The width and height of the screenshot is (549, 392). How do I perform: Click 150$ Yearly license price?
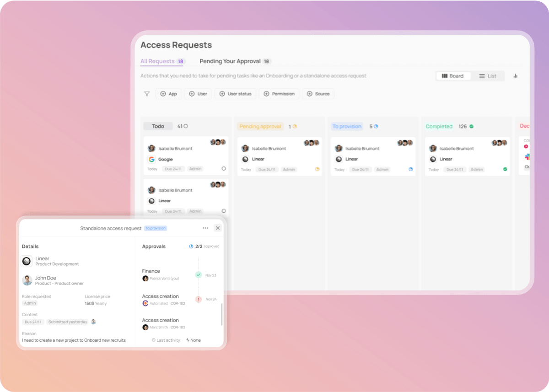click(96, 303)
